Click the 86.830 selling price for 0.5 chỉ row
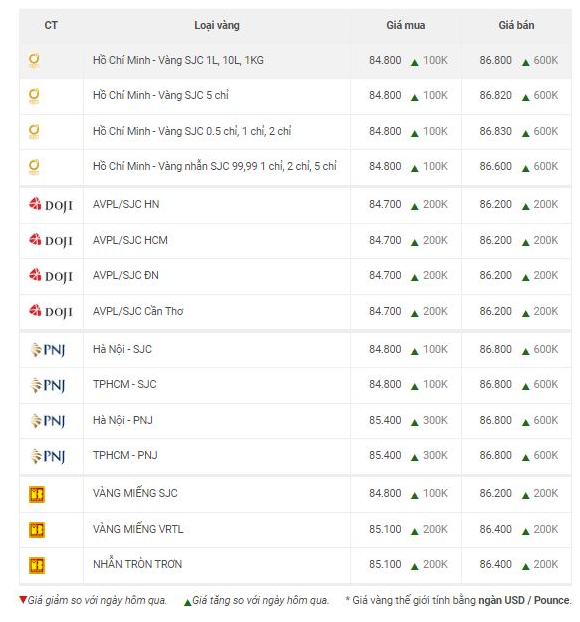Screen dimensions: 580x622 pos(495,131)
